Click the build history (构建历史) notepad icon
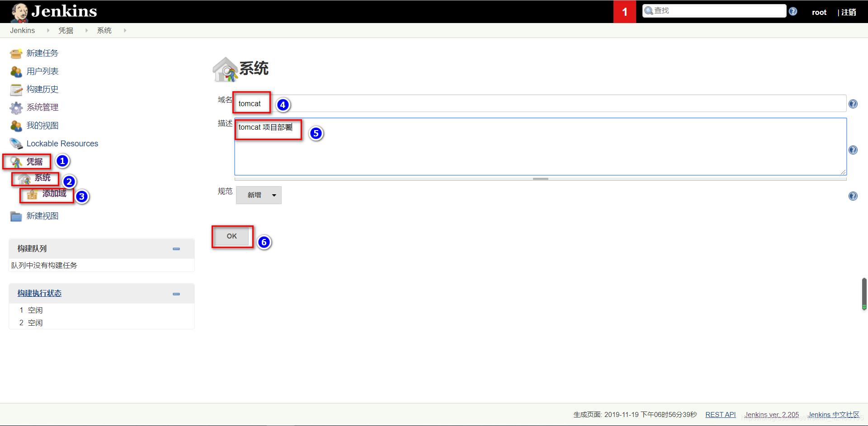 (16, 90)
